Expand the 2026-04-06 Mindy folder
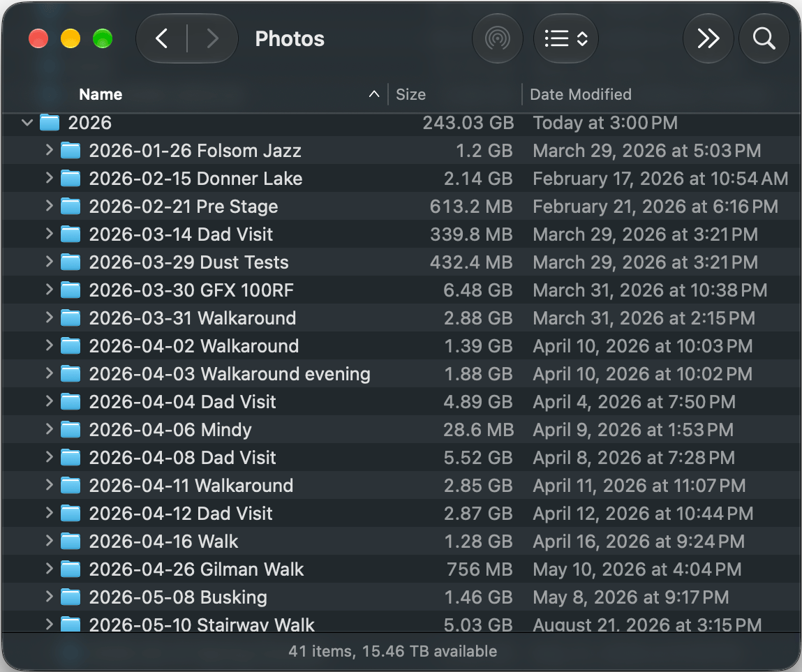 pyautogui.click(x=49, y=429)
